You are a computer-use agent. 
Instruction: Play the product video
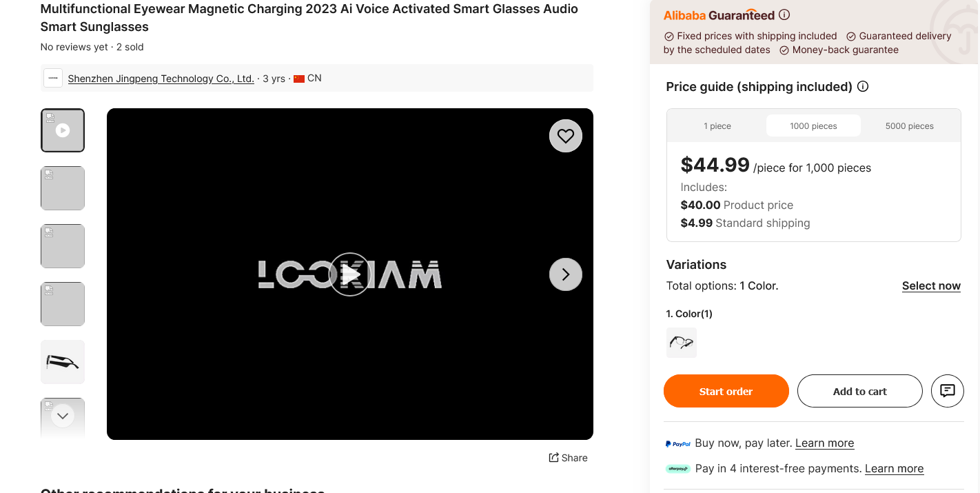(349, 274)
